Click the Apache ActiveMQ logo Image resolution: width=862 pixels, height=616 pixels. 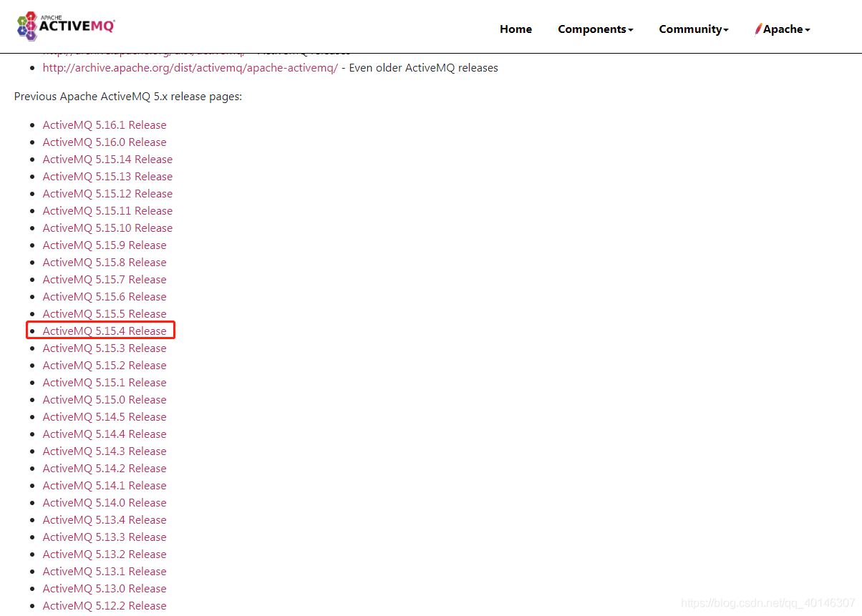coord(66,25)
